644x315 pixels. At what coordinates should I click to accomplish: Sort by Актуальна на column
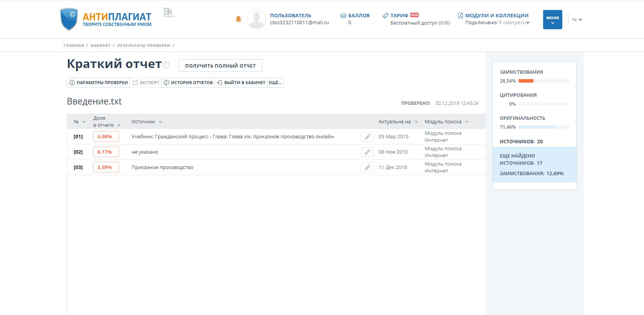398,122
